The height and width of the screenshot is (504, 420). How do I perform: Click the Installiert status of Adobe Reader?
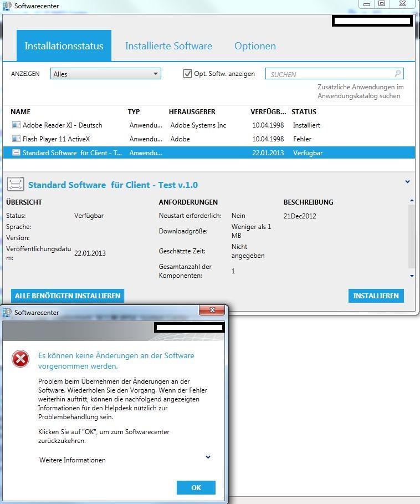point(306,125)
